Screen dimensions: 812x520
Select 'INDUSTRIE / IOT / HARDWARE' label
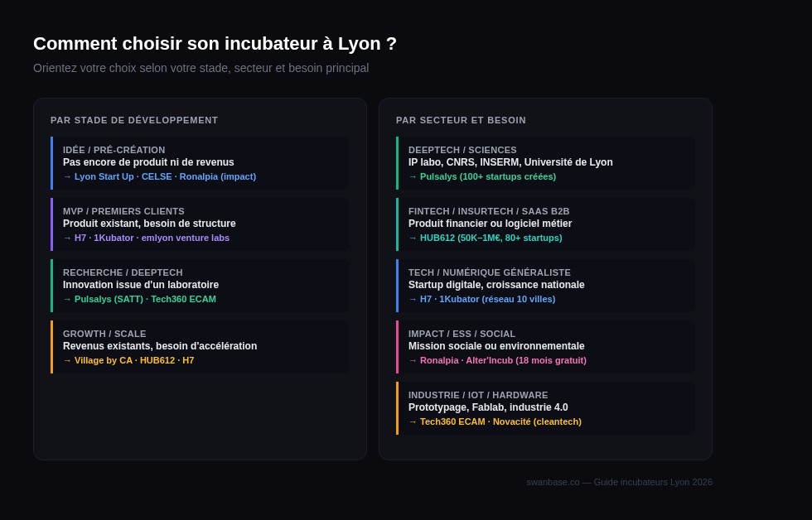click(478, 395)
